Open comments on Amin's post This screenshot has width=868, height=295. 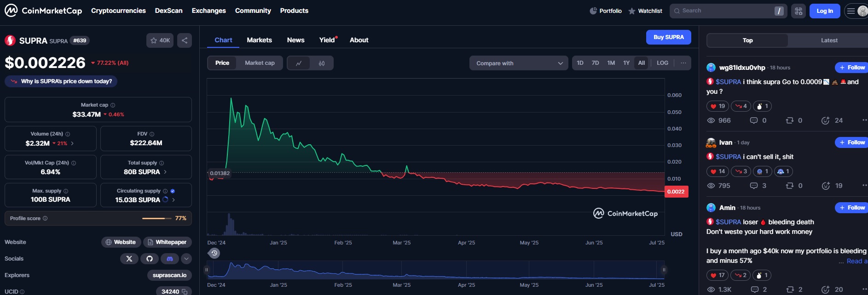click(x=755, y=289)
